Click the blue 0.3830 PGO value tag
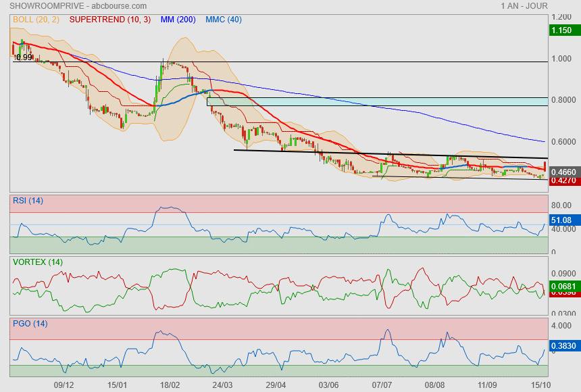The height and width of the screenshot is (392, 581). (x=563, y=346)
